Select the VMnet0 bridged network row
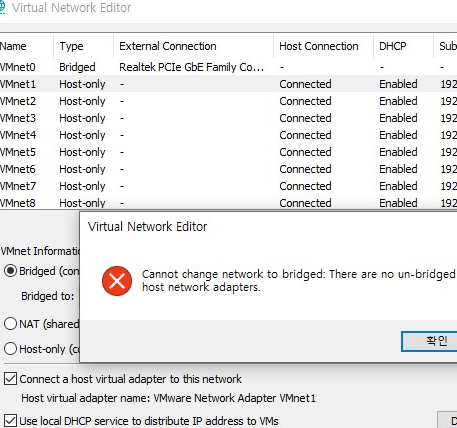Screen dimensions: 457x428 click(x=228, y=67)
